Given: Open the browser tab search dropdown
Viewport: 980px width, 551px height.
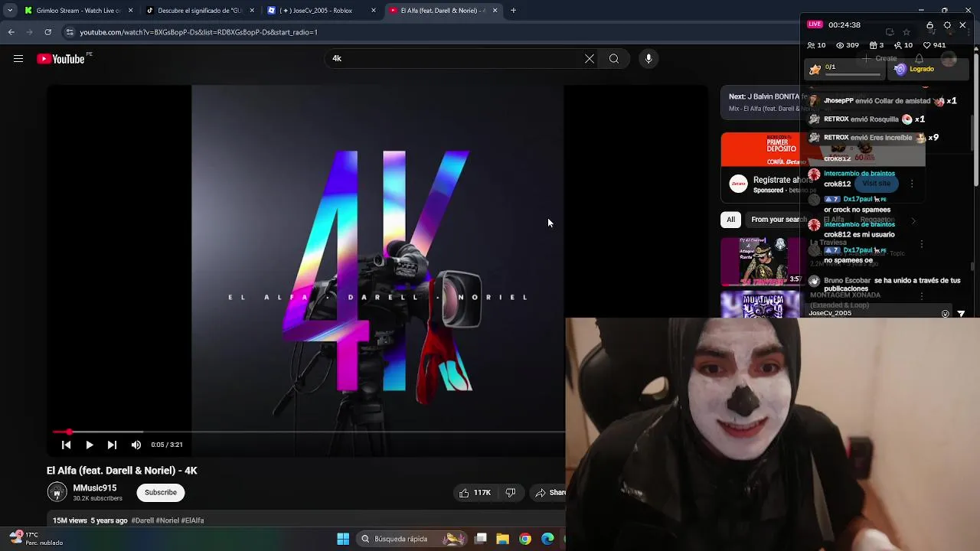Looking at the screenshot, I should point(10,11).
